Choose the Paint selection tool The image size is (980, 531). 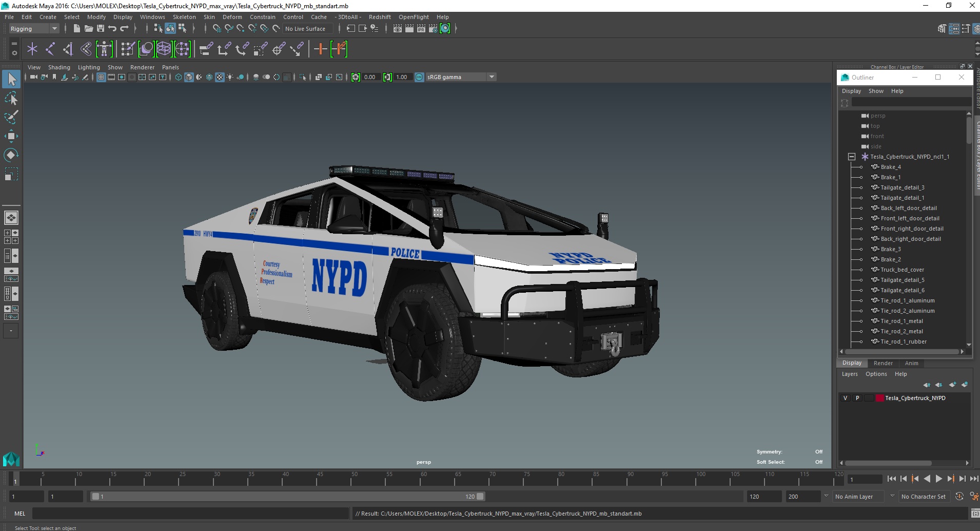tap(11, 117)
